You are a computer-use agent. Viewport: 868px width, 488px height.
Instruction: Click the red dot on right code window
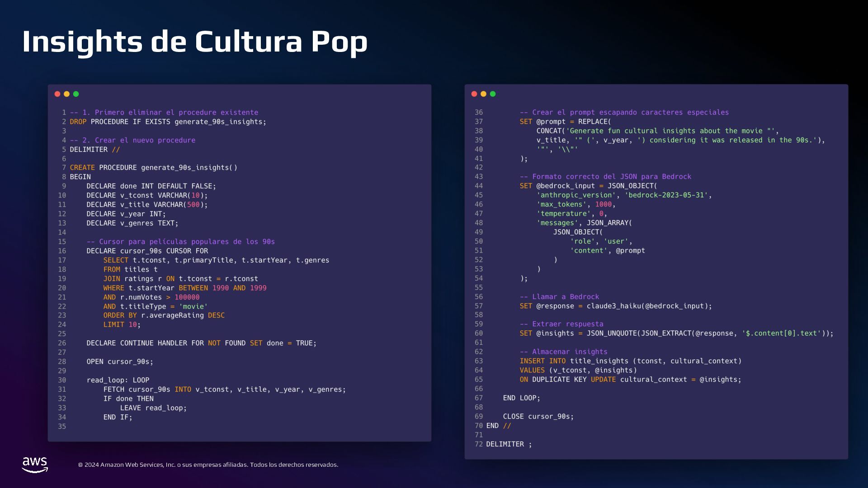pyautogui.click(x=474, y=94)
